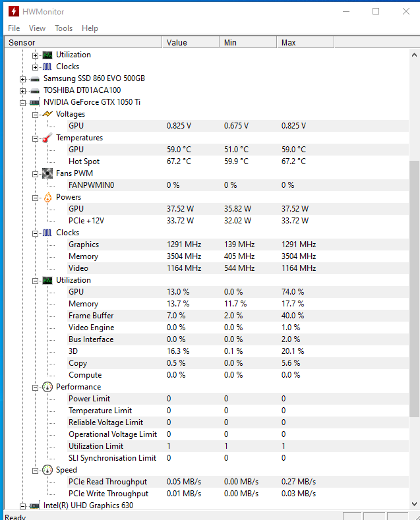Click the HWMonitor lightning bolt app icon
The image size is (420, 520).
[x=14, y=11]
